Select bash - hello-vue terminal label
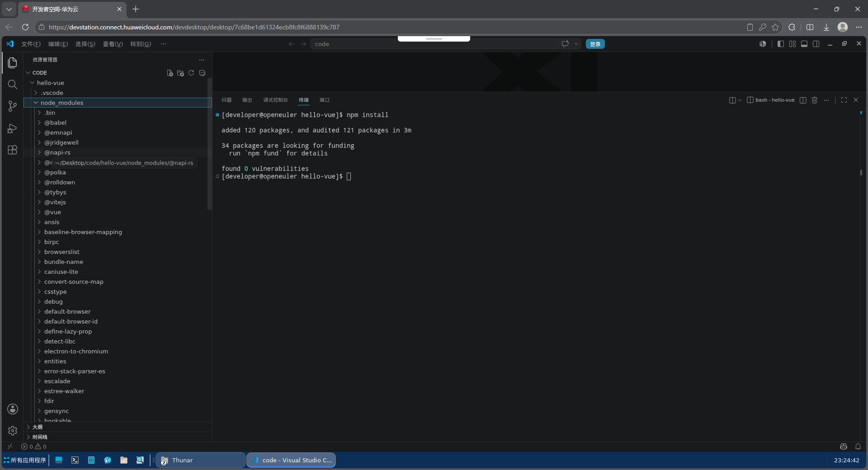The image size is (868, 470). 771,100
